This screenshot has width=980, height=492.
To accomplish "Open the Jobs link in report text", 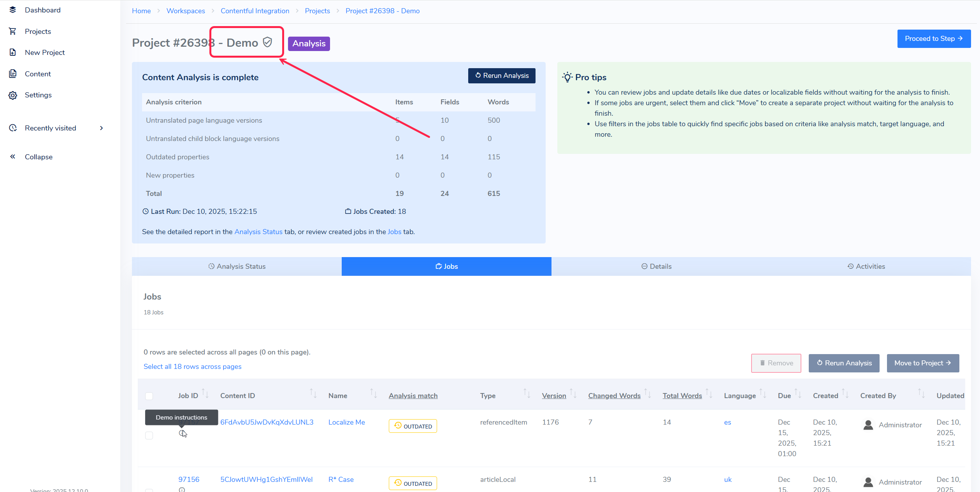I will click(394, 232).
